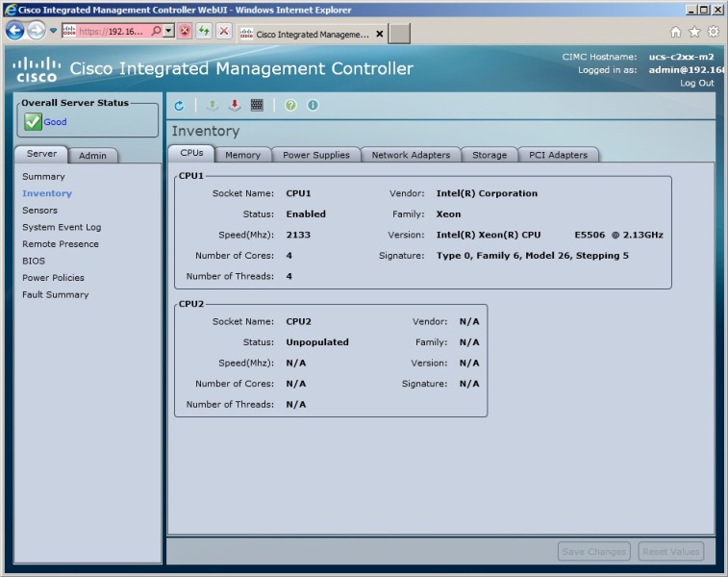Click the Inventory page heading

(x=206, y=132)
